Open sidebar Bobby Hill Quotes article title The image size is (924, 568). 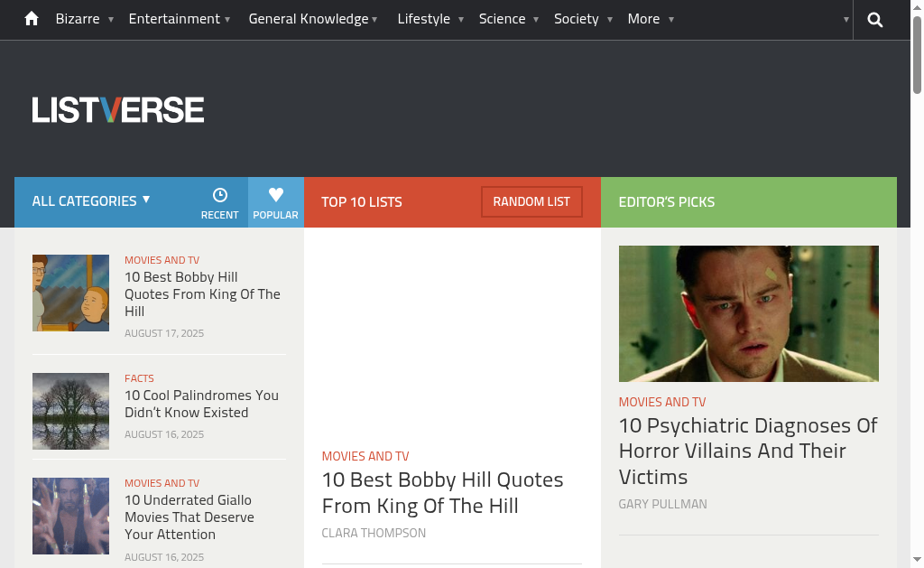202,293
